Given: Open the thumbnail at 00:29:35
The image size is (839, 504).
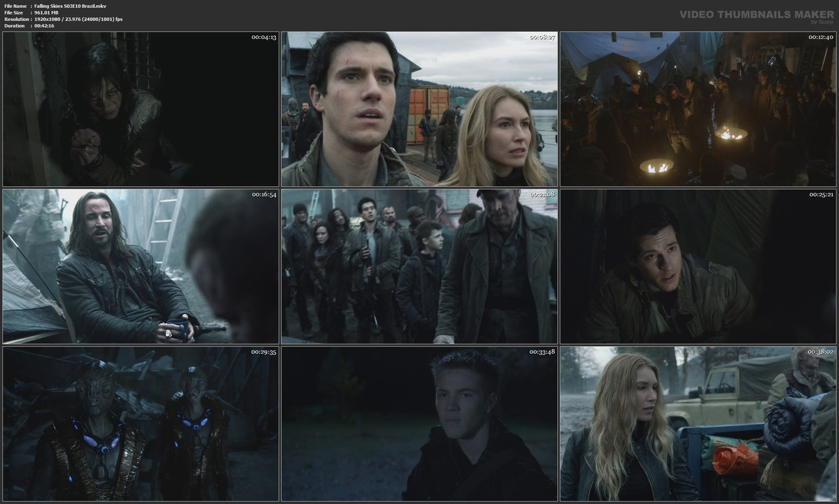Looking at the screenshot, I should [141, 423].
